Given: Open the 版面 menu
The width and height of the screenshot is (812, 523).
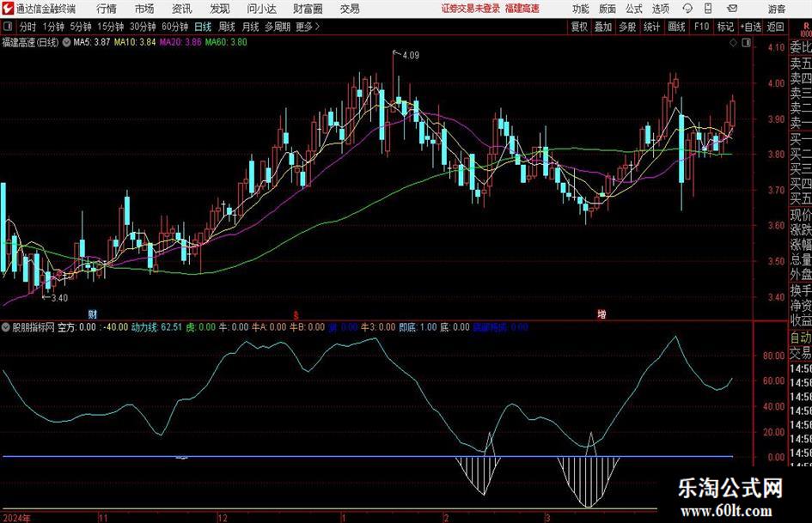Looking at the screenshot, I should tap(607, 9).
